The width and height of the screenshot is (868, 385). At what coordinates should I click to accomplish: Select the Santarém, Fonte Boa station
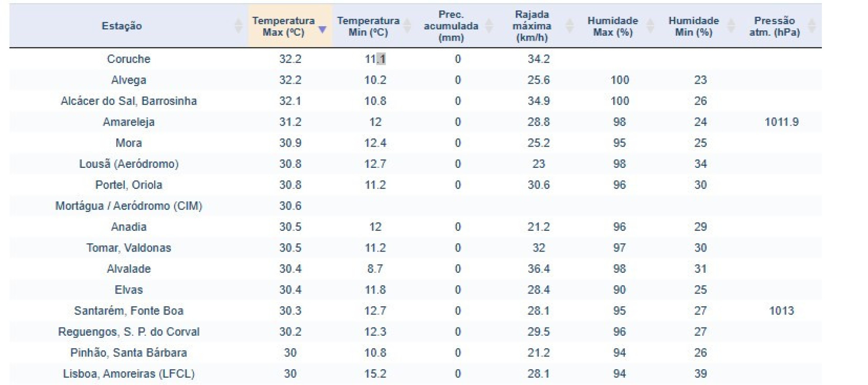(x=128, y=311)
